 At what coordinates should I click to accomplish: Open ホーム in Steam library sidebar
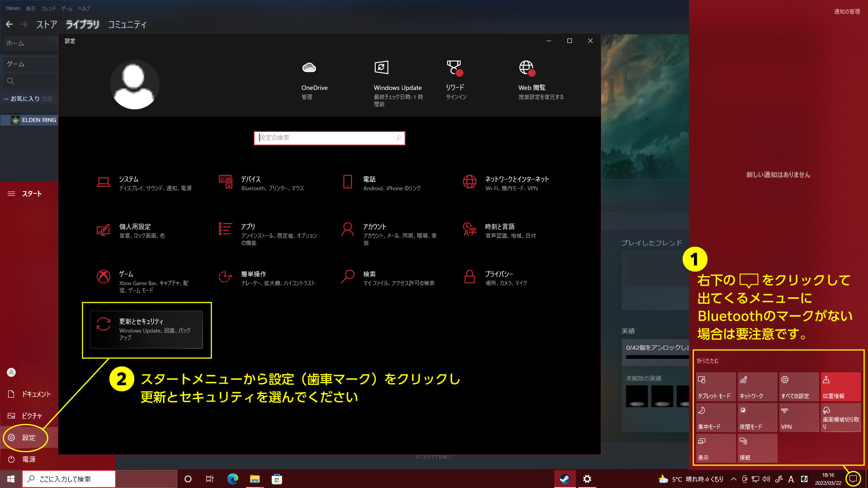(30, 43)
